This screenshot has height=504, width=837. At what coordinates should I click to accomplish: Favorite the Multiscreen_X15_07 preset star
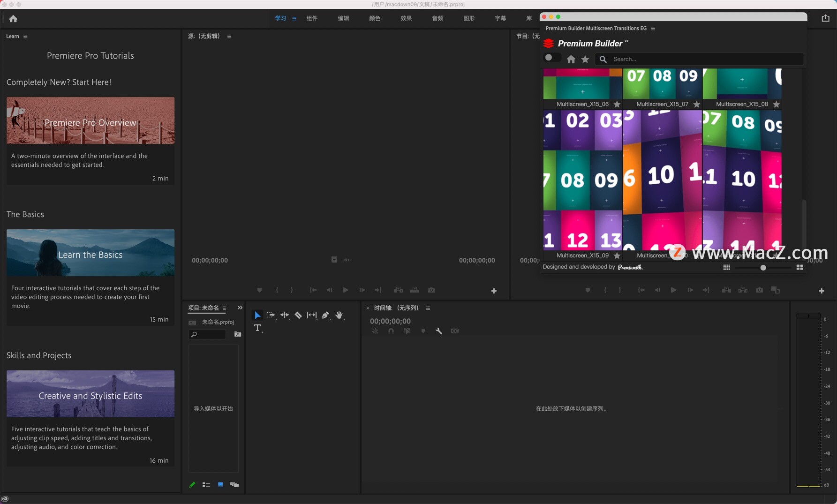point(697,105)
